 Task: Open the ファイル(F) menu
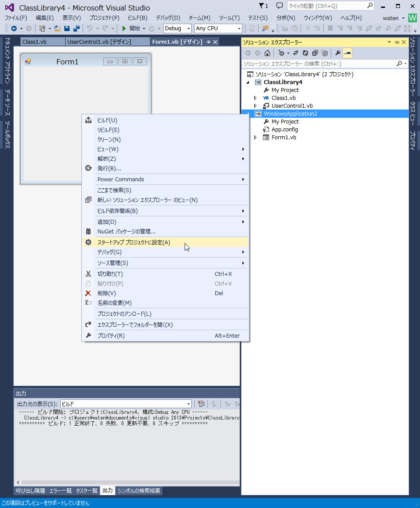coord(16,18)
